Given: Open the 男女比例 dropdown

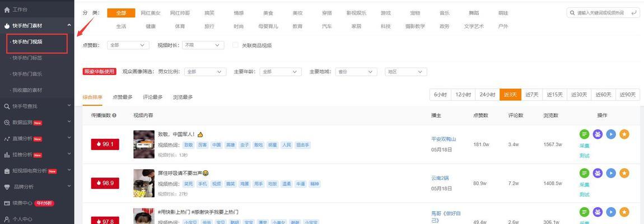Looking at the screenshot, I should pyautogui.click(x=205, y=72).
